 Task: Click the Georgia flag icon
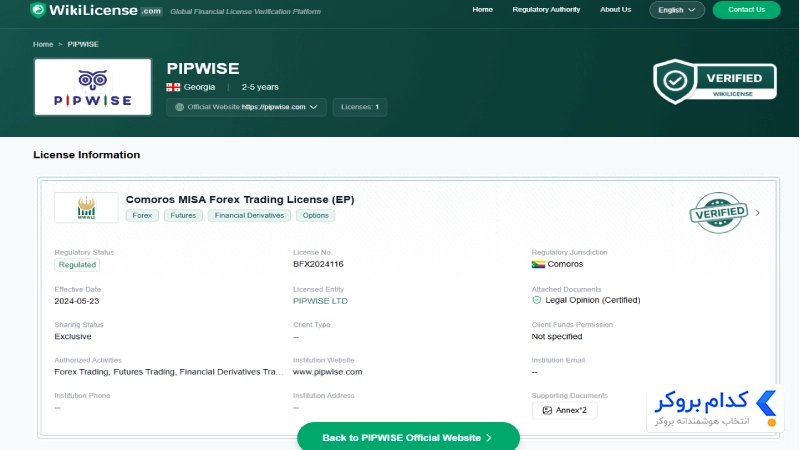click(x=173, y=87)
